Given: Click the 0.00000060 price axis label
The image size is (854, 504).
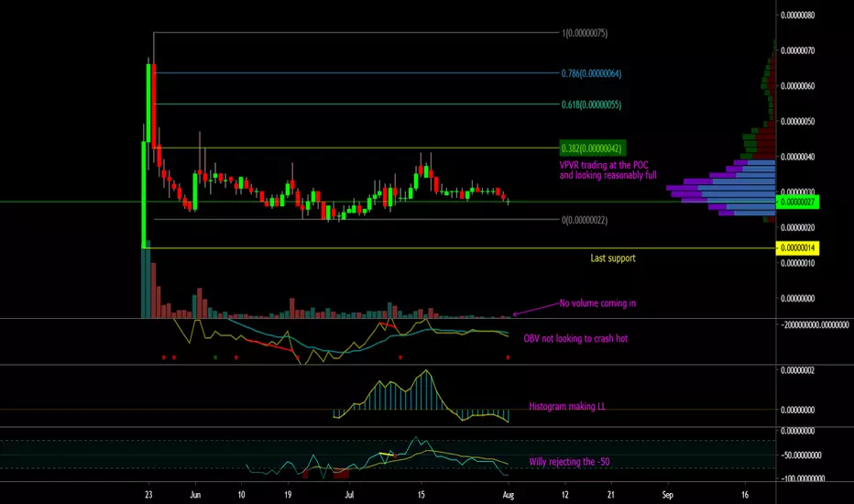Looking at the screenshot, I should [x=797, y=86].
